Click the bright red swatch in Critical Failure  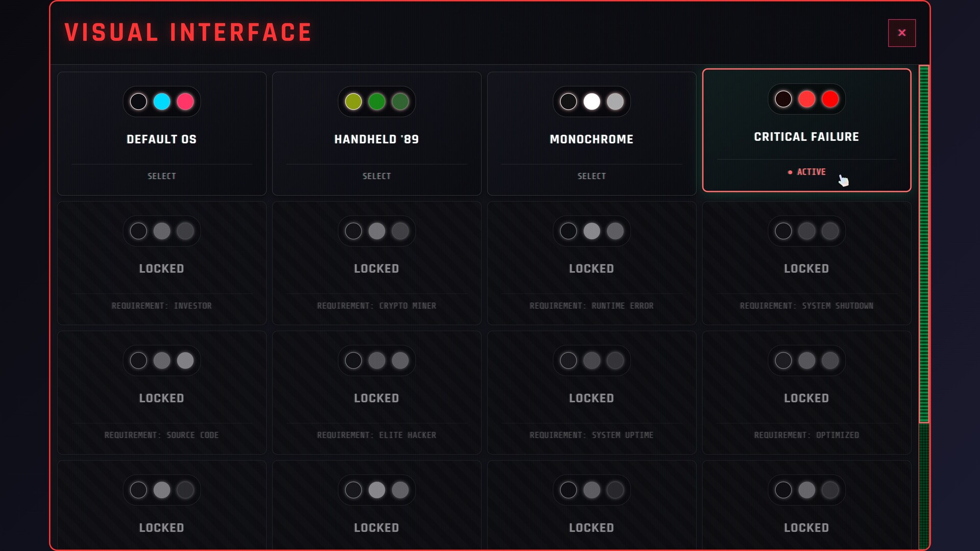tap(830, 99)
